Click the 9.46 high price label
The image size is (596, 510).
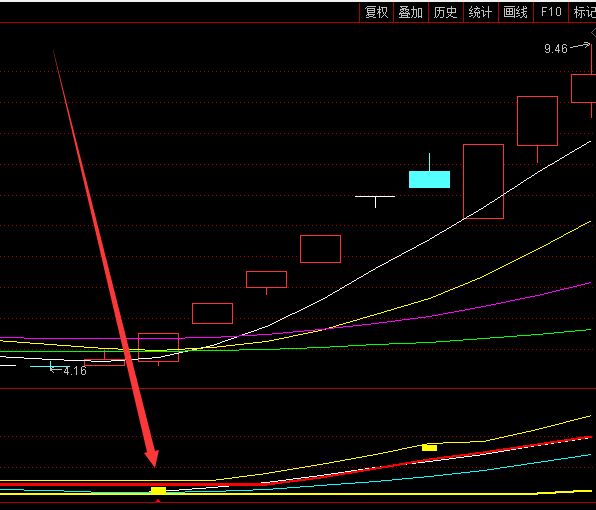pyautogui.click(x=555, y=49)
